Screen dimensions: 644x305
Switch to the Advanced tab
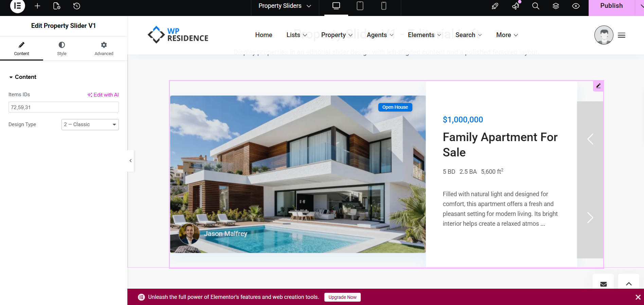click(104, 49)
